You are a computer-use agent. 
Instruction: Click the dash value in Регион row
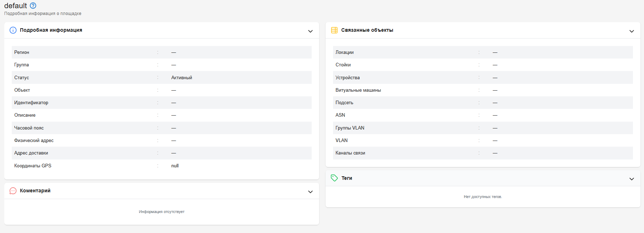pyautogui.click(x=174, y=52)
